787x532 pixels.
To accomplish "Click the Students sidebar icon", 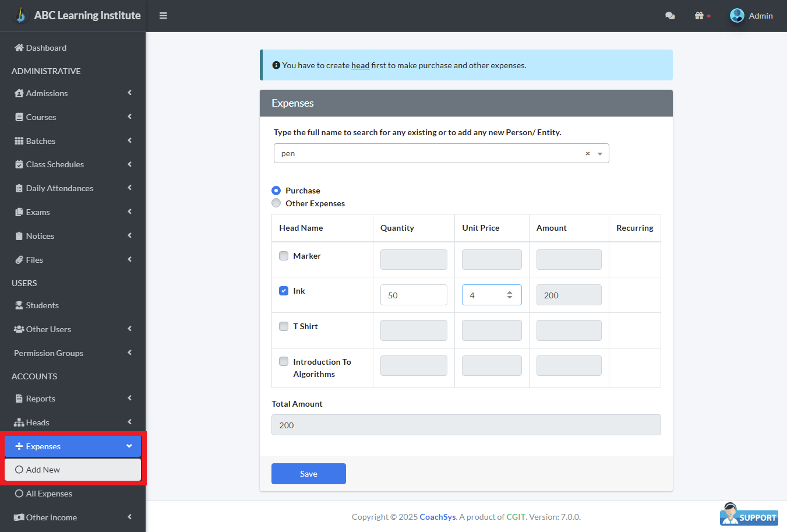I will pos(19,305).
